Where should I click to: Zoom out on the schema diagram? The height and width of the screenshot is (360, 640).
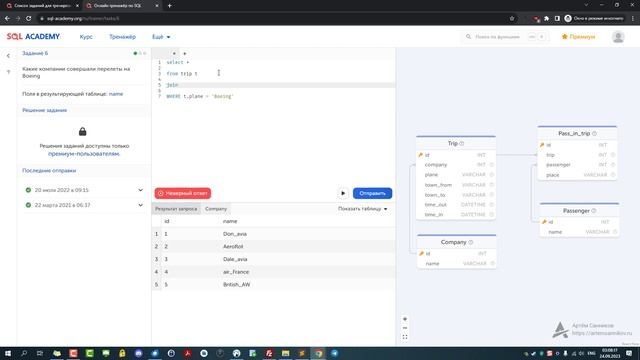tap(405, 328)
